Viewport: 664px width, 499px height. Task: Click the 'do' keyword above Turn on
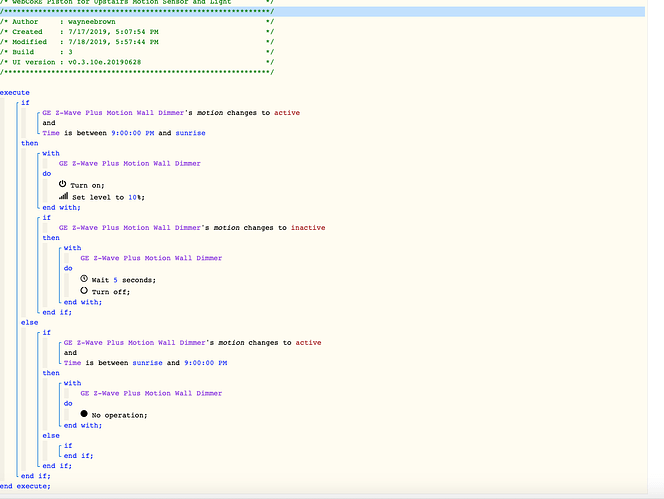click(47, 174)
